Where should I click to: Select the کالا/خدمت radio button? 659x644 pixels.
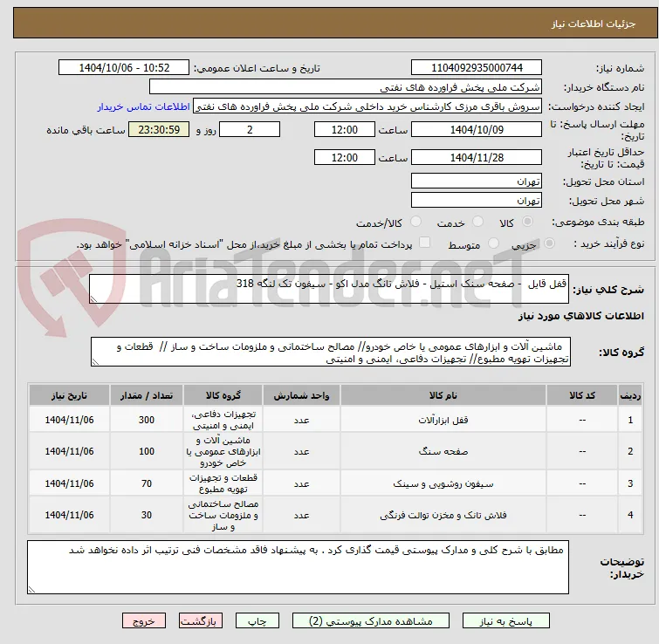(415, 222)
